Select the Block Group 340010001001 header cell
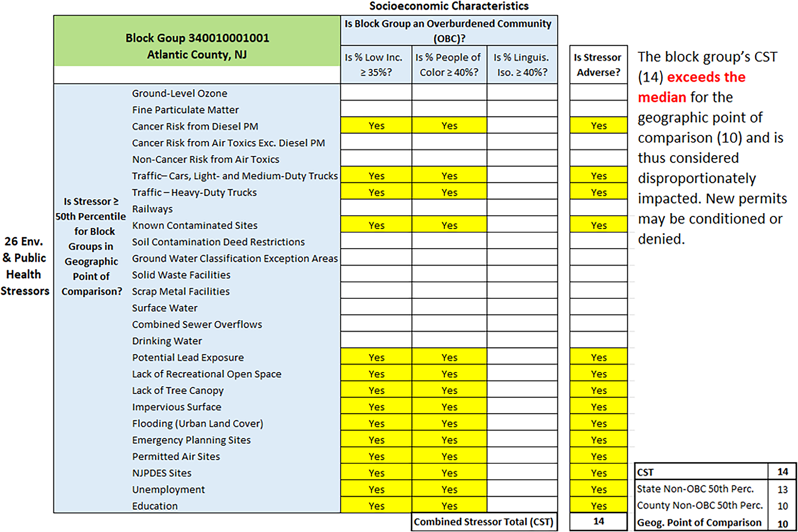Viewport: 798px width, 532px height. (197, 41)
